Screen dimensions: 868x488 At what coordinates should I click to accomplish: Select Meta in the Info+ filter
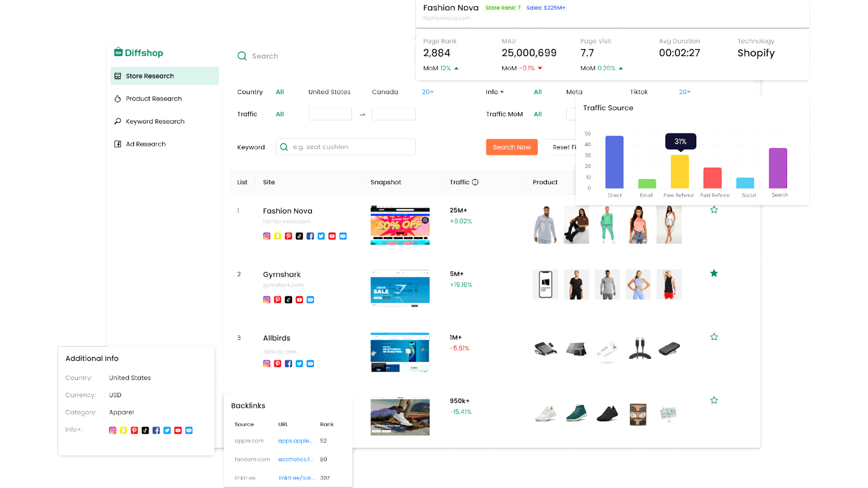point(574,92)
